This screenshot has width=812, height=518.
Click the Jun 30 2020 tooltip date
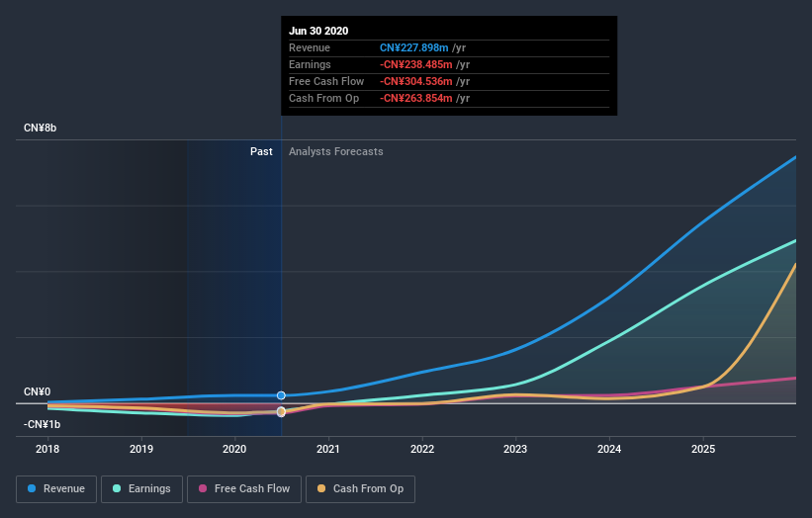click(x=318, y=31)
